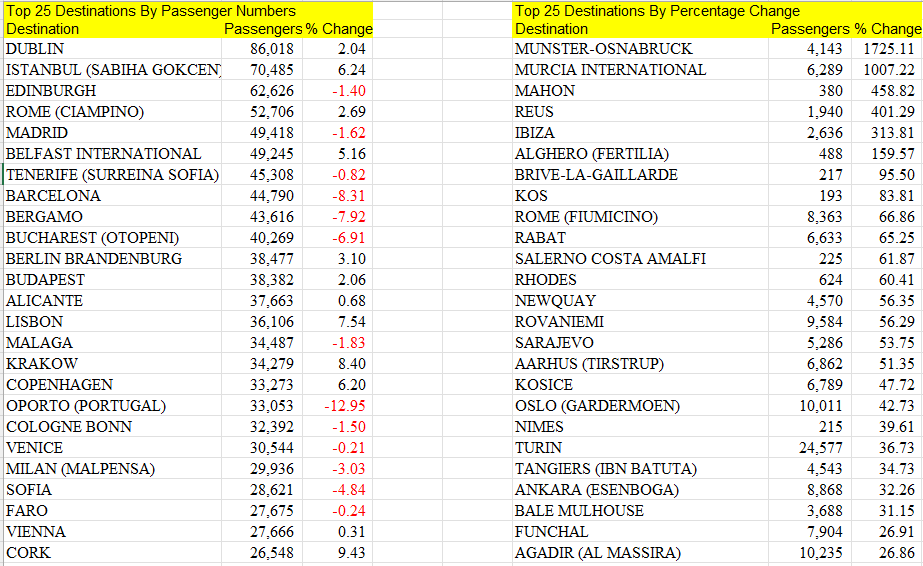The height and width of the screenshot is (566, 923).
Task: Select TENERIFE (SURREINA SOFIA) cell
Action: [x=112, y=175]
